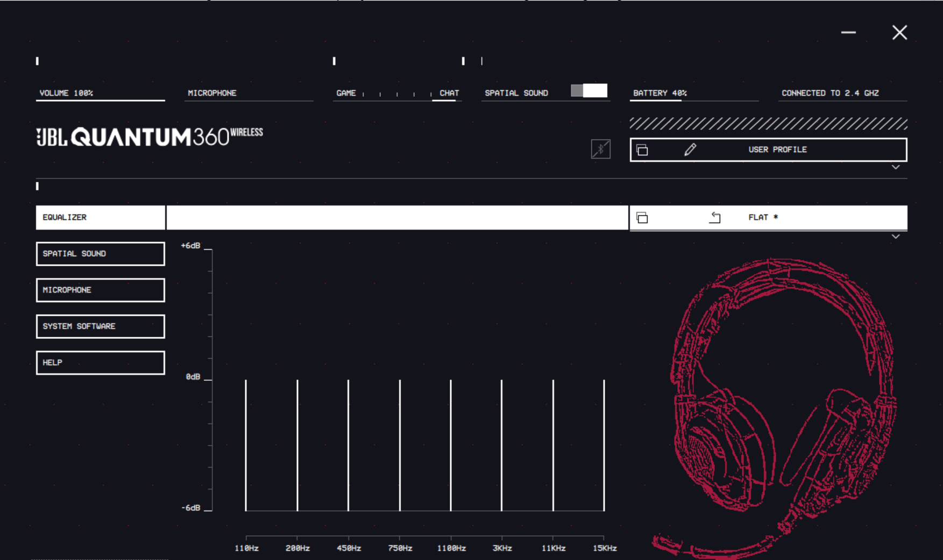The width and height of the screenshot is (943, 560).
Task: Click the 15KHz equalizer band bar
Action: (x=604, y=445)
